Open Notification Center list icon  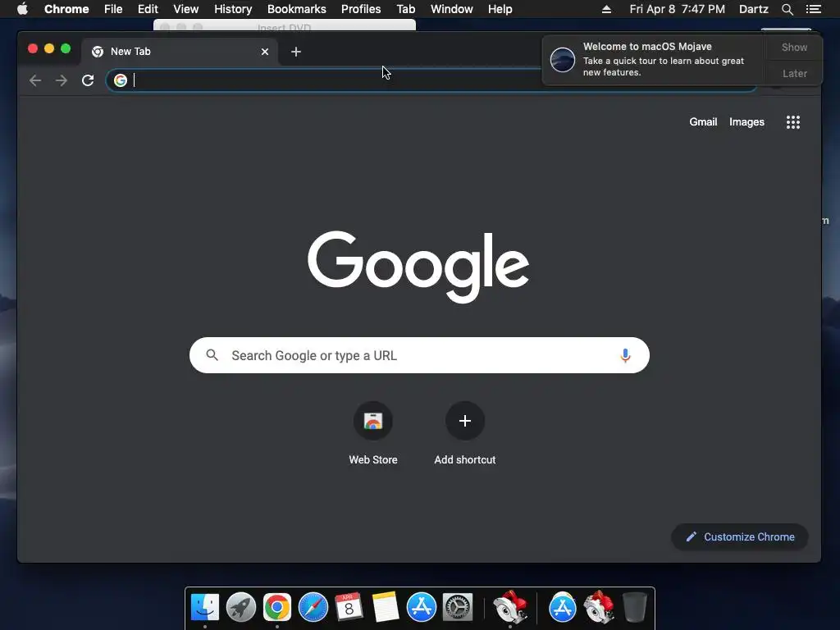click(814, 9)
